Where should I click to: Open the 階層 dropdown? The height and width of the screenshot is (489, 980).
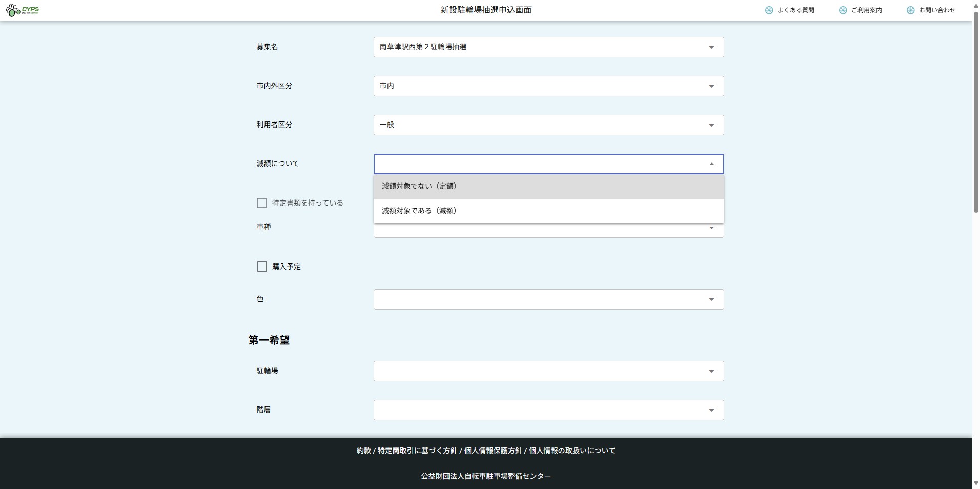(x=548, y=410)
